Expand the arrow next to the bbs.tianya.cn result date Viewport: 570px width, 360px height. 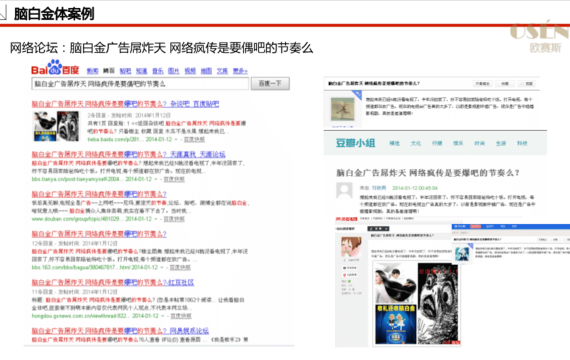[156, 179]
